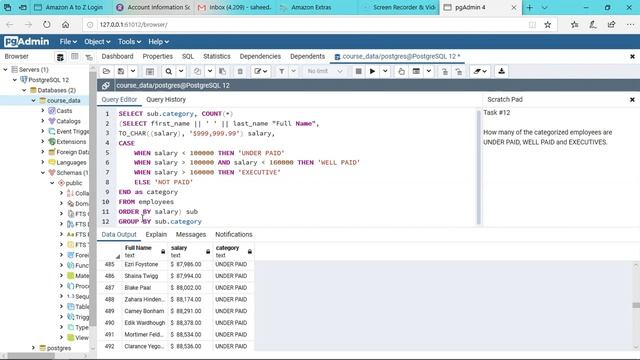This screenshot has width=640, height=360.
Task: Select the Messages output tab
Action: pos(191,235)
